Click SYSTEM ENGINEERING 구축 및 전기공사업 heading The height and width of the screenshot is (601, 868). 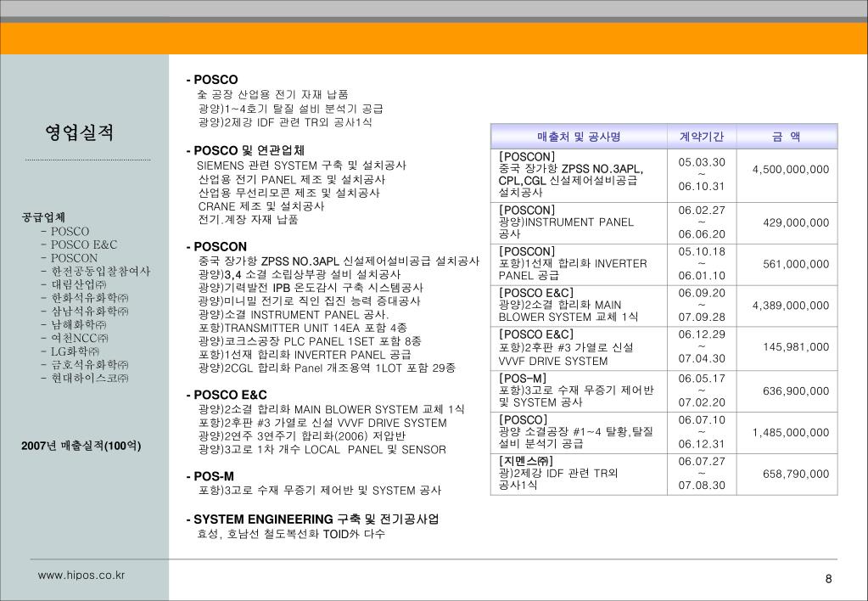(313, 520)
